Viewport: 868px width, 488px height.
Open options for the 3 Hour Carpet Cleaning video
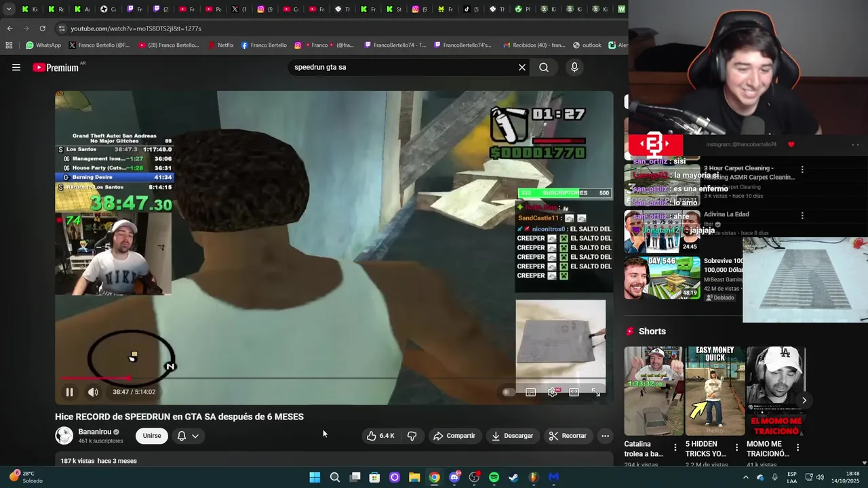point(802,169)
